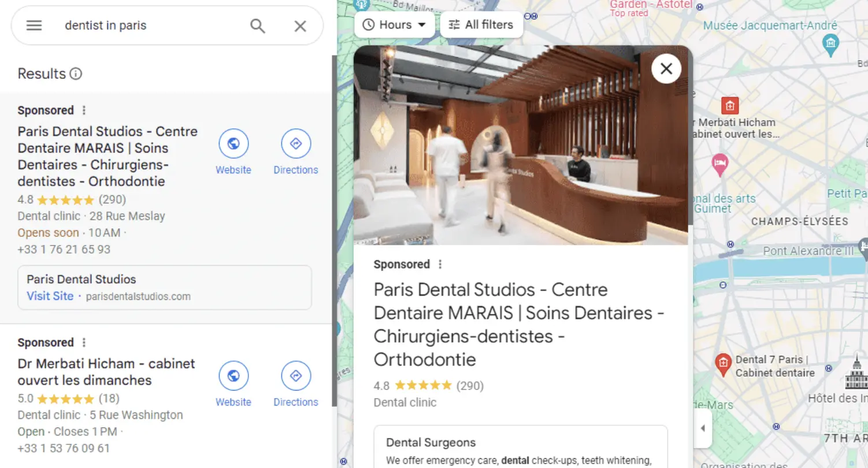Open options dots for Dr Merbati Sponsored listing
This screenshot has height=468, width=868.
pos(84,343)
